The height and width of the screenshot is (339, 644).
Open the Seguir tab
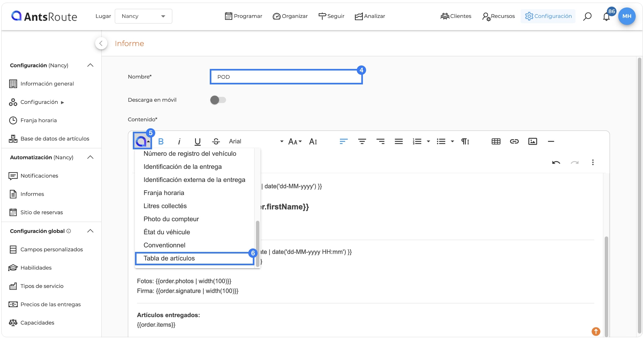331,16
